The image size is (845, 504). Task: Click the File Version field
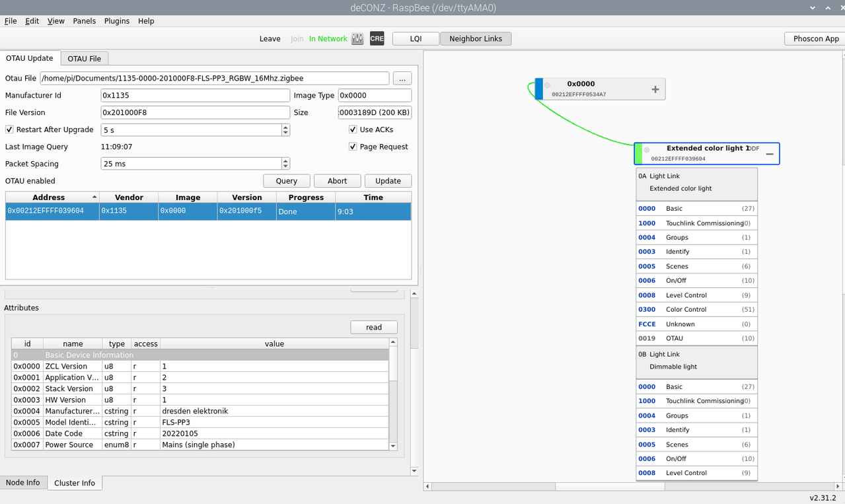coord(195,112)
